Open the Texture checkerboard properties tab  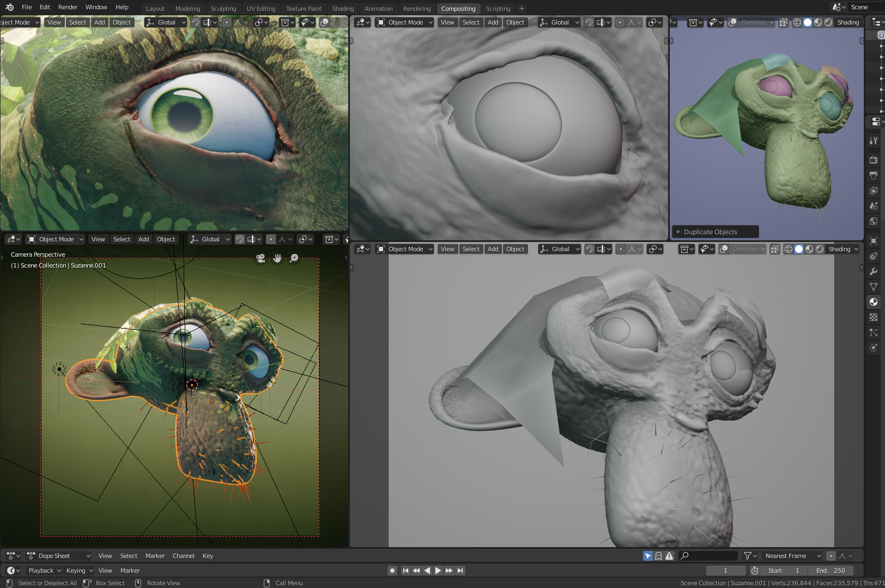pos(874,317)
